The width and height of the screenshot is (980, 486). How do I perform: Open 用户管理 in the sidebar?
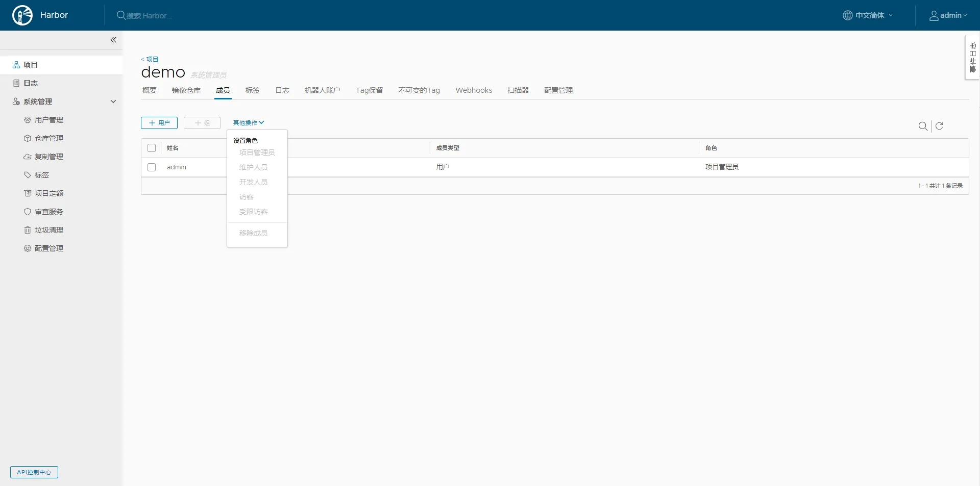(x=49, y=120)
